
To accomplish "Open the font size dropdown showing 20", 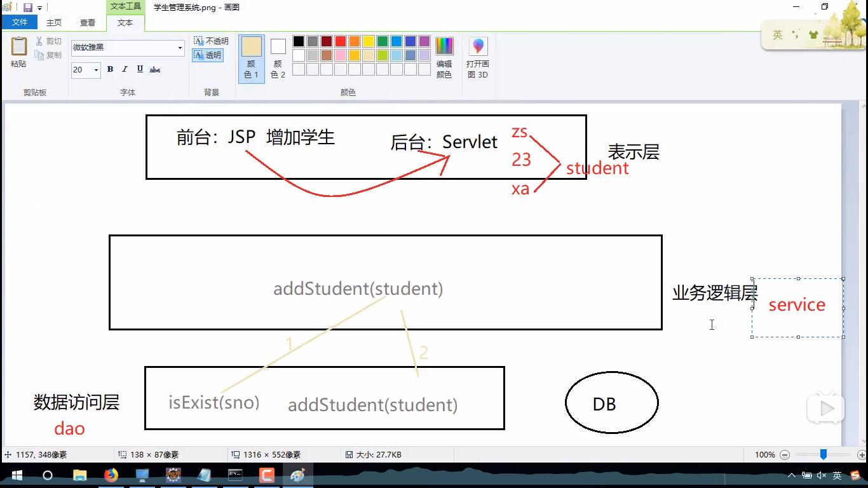I will coord(95,71).
